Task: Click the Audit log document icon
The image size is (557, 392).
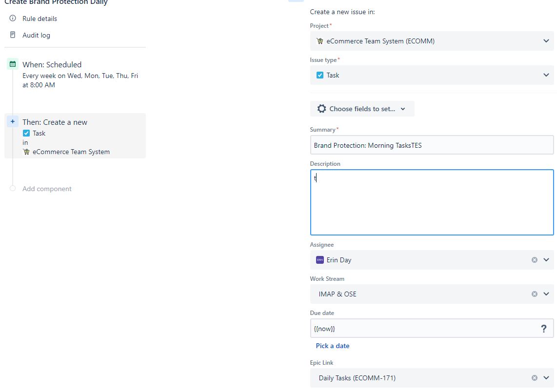Action: pyautogui.click(x=12, y=35)
